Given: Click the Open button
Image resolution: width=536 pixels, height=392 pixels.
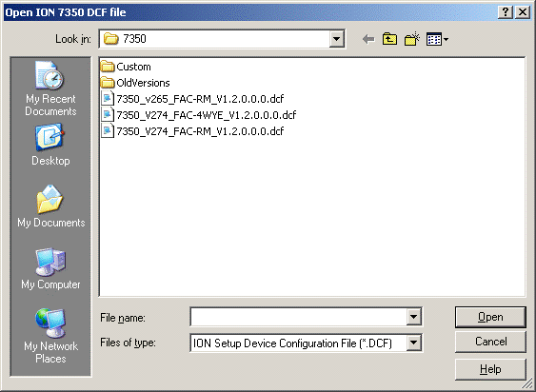Looking at the screenshot, I should coord(490,317).
